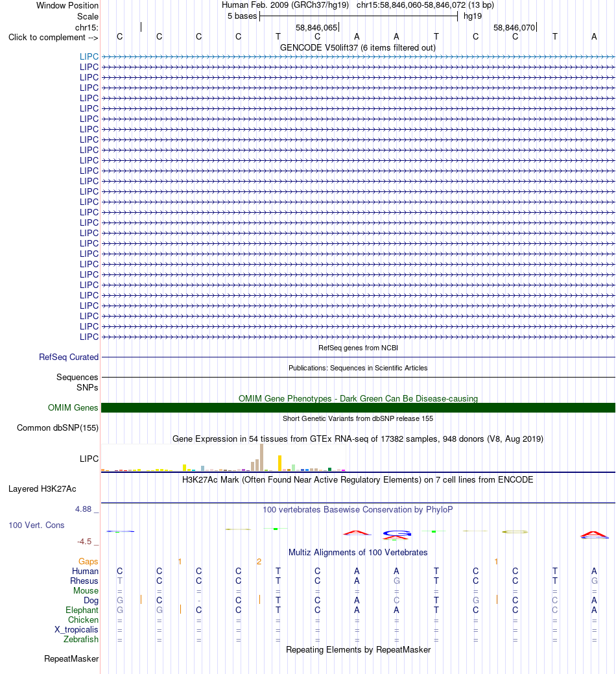Click the 'Human Feb. 2009 (GRCh37/hg19)' assembly text
Viewport: 616px width, 674px height.
[x=285, y=5]
